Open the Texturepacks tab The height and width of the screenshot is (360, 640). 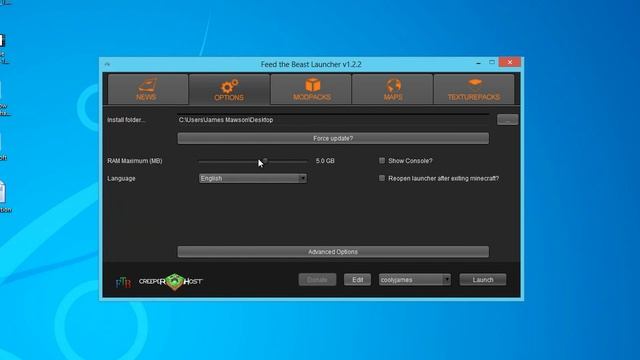tap(474, 89)
